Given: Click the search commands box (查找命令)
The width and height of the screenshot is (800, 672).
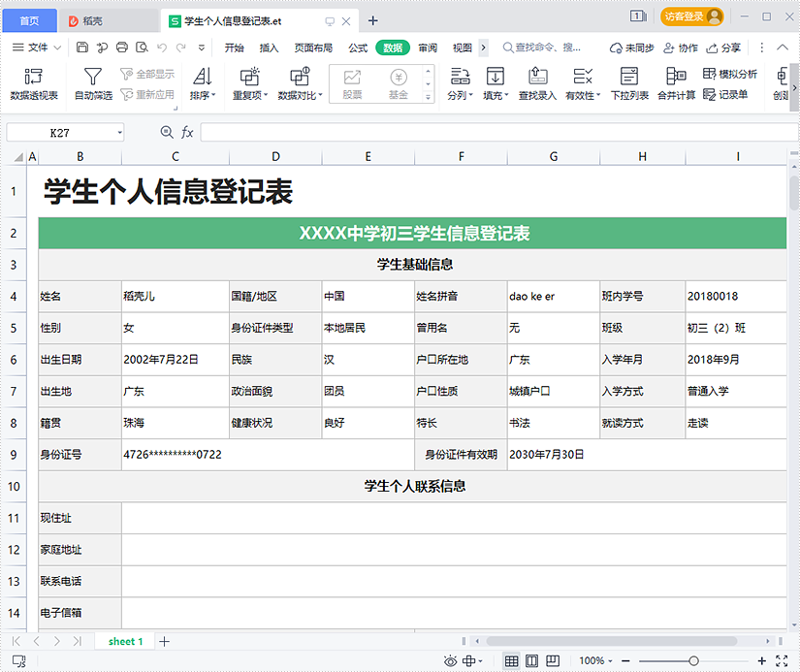Looking at the screenshot, I should click(543, 48).
